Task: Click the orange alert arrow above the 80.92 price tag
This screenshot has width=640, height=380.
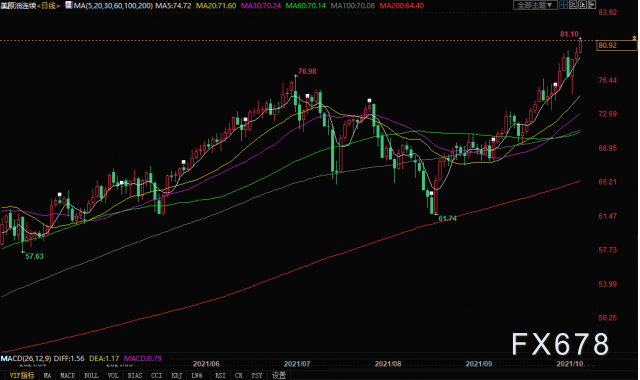Action: pos(634,38)
